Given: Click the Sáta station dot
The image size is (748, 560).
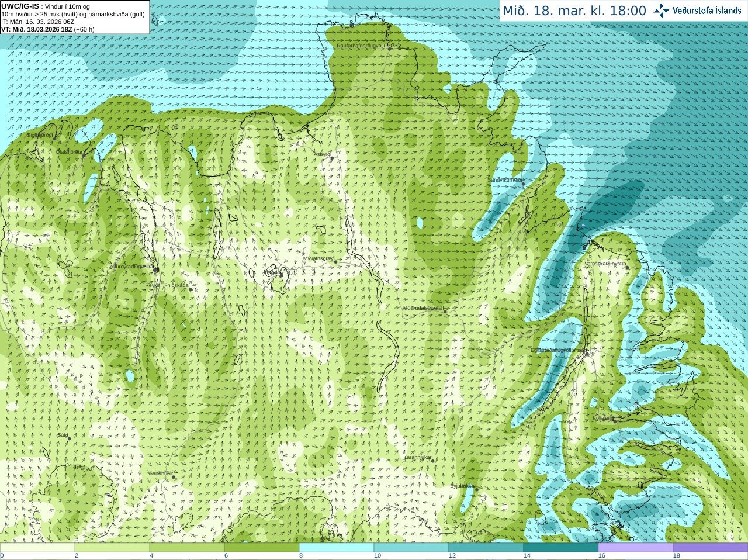Looking at the screenshot, I should [69, 438].
